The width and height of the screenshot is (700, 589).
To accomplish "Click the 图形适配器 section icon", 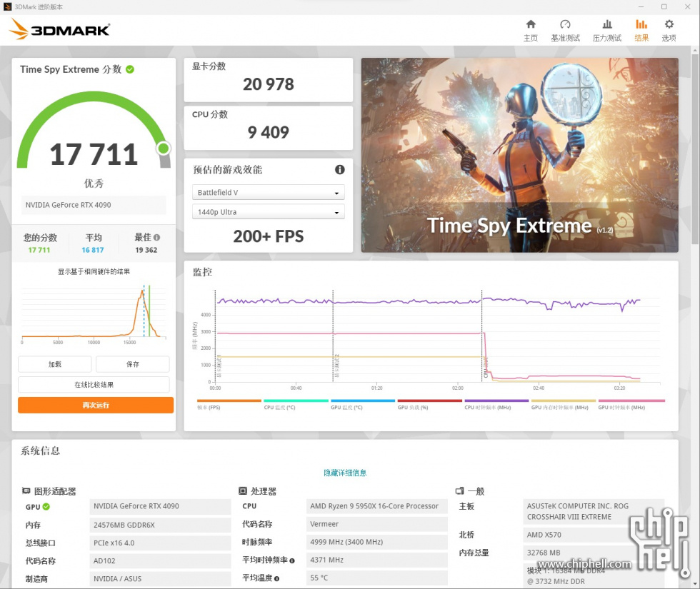I will [x=26, y=491].
